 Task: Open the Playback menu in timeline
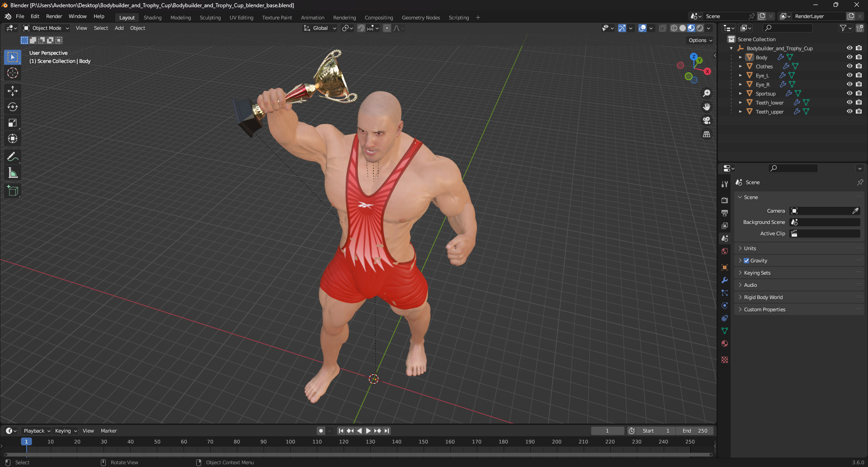37,431
